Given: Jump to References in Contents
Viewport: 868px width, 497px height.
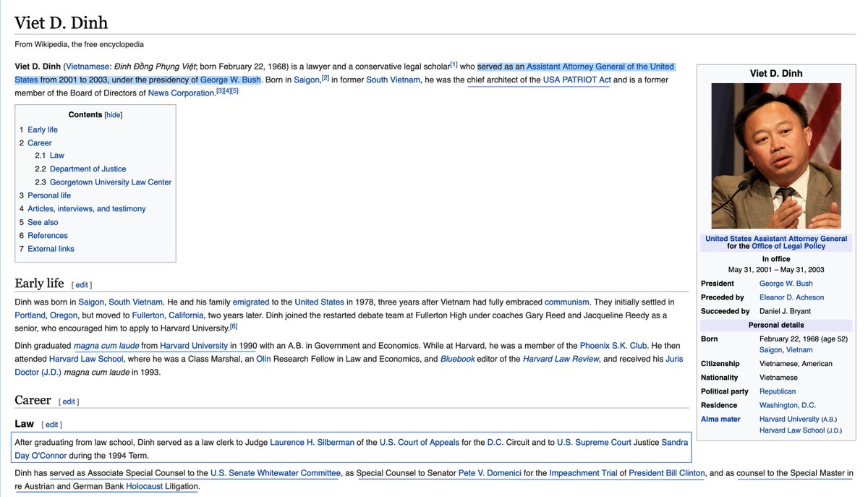Looking at the screenshot, I should coord(48,235).
